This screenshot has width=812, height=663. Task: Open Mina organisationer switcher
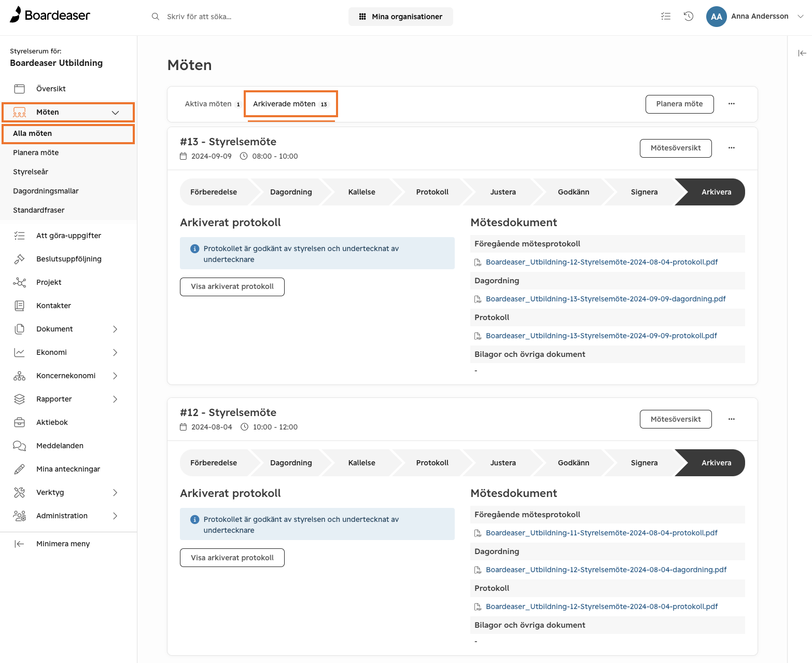[x=400, y=17]
